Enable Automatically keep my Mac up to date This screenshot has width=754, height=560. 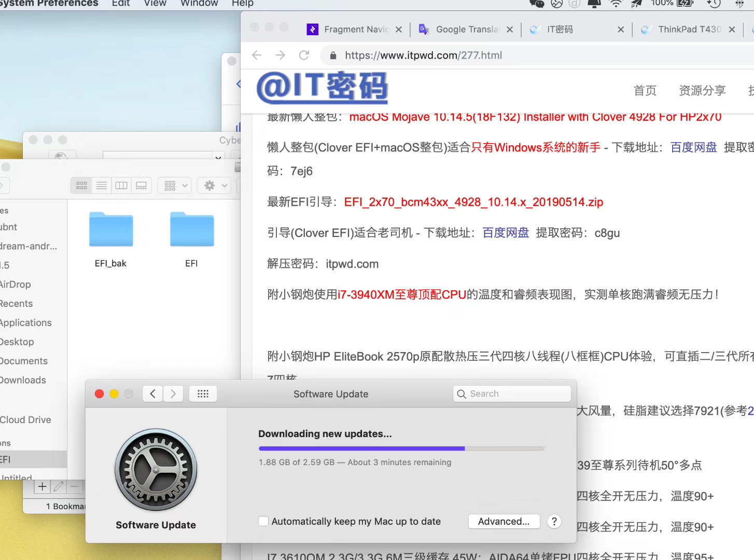tap(263, 521)
